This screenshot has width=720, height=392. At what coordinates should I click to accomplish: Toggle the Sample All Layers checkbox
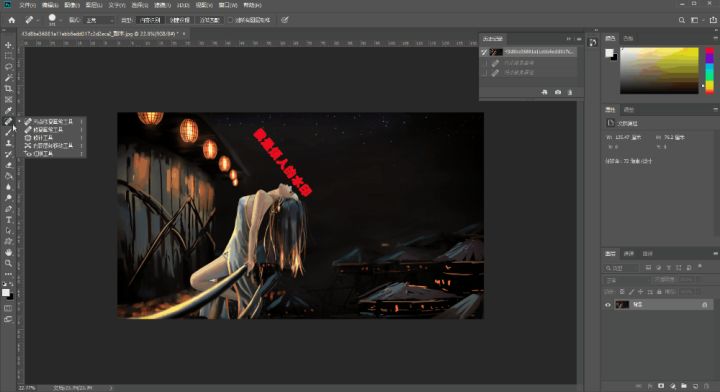231,20
